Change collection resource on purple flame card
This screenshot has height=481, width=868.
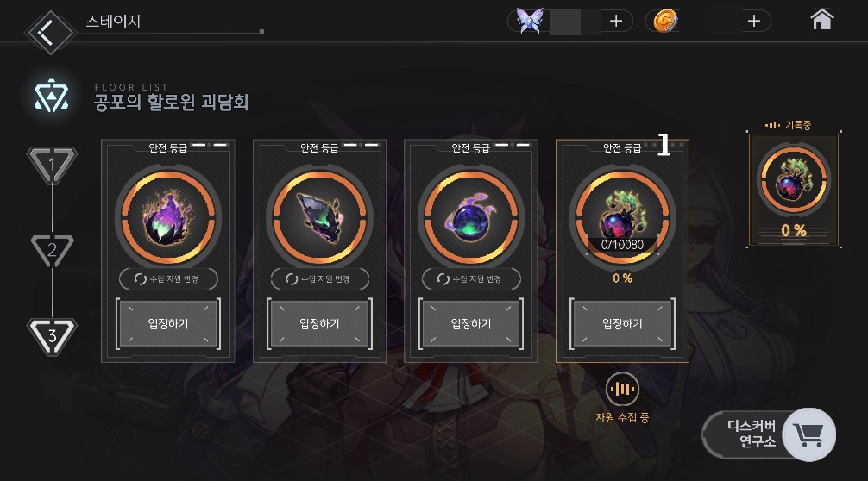coord(168,279)
